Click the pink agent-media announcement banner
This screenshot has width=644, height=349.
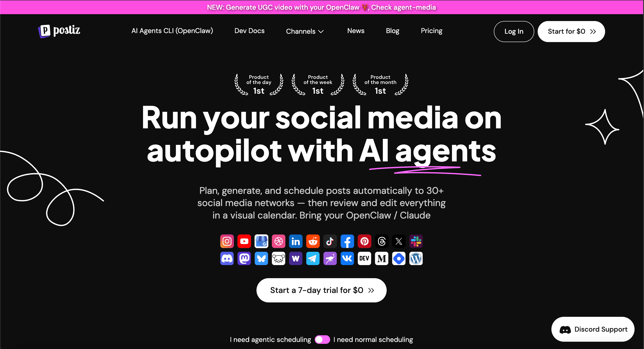(322, 7)
